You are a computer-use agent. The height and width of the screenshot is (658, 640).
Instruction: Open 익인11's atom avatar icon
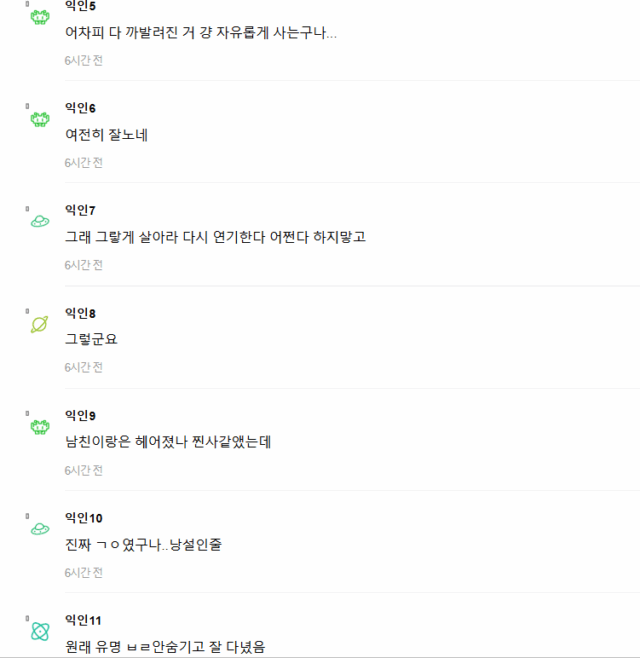pos(40,631)
